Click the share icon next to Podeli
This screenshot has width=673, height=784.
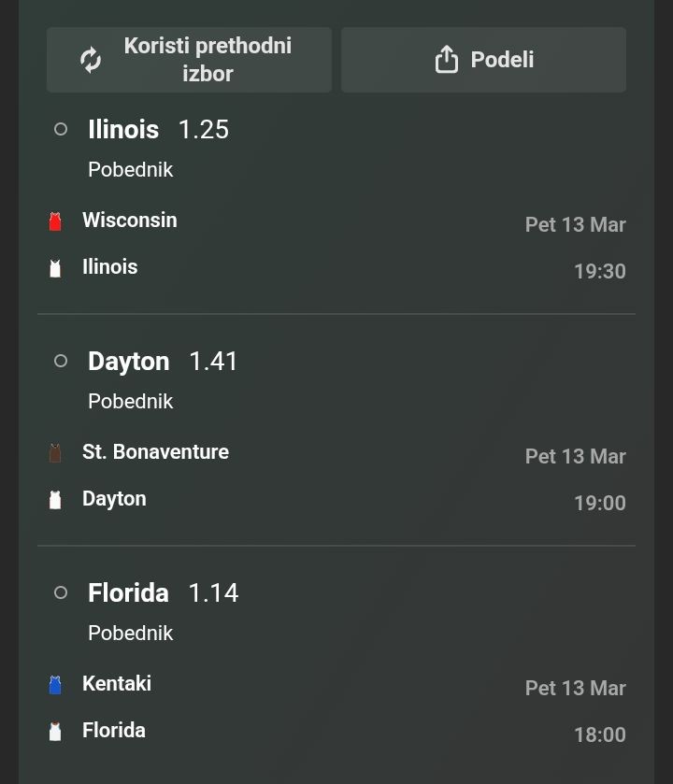[447, 60]
